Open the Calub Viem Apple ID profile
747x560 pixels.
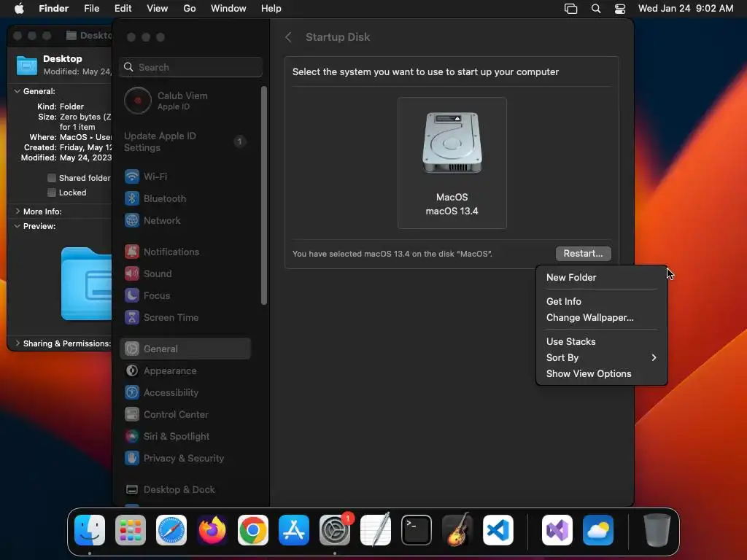pyautogui.click(x=186, y=101)
